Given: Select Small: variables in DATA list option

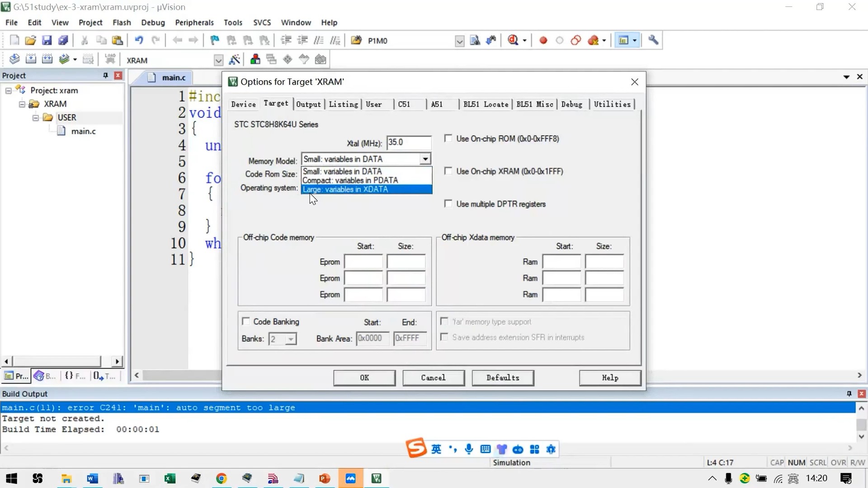Looking at the screenshot, I should pos(367,171).
